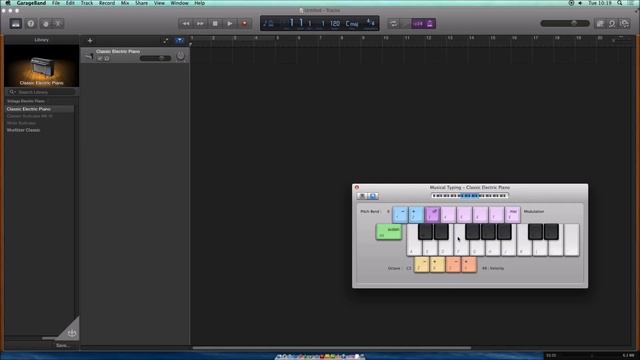Click the Stop transport button
The image size is (640, 360).
(x=215, y=24)
